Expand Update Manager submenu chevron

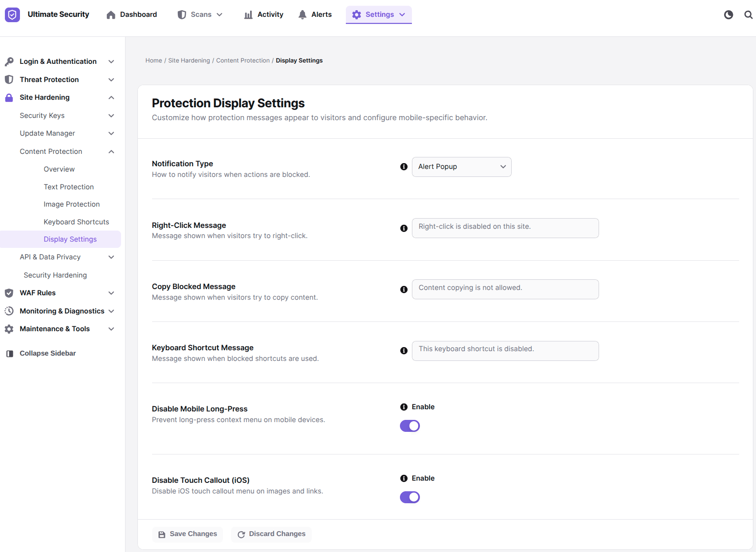click(x=111, y=133)
